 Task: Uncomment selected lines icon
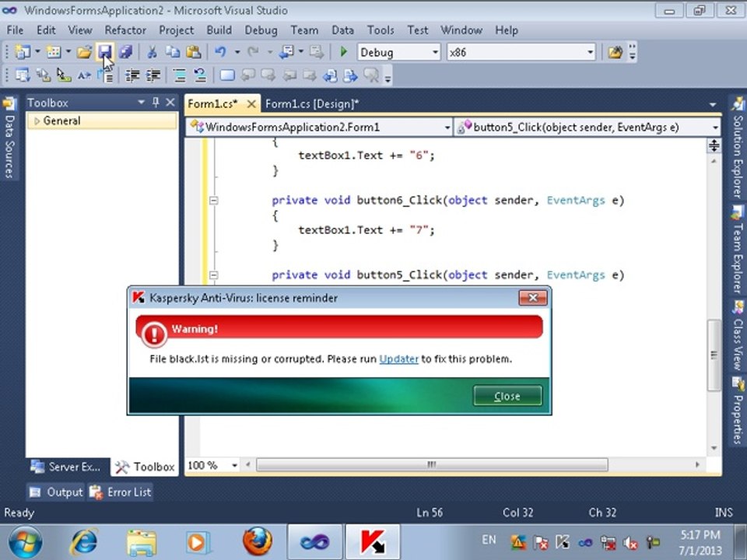[200, 75]
